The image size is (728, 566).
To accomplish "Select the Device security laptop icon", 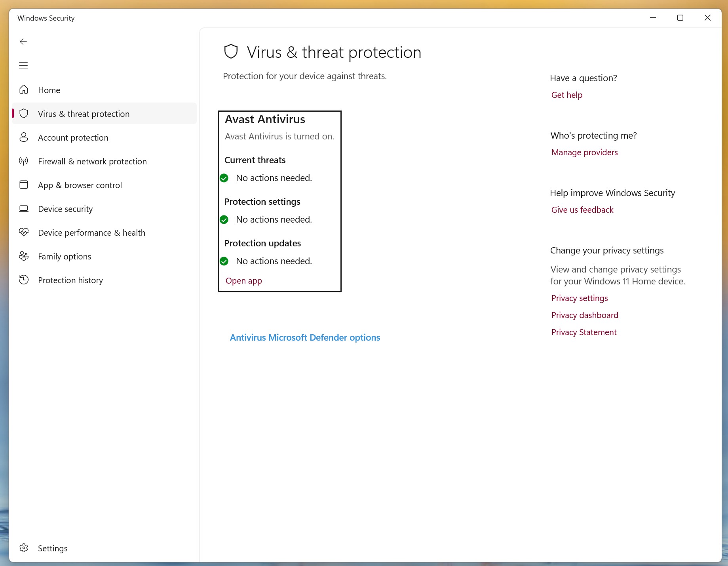I will point(24,208).
